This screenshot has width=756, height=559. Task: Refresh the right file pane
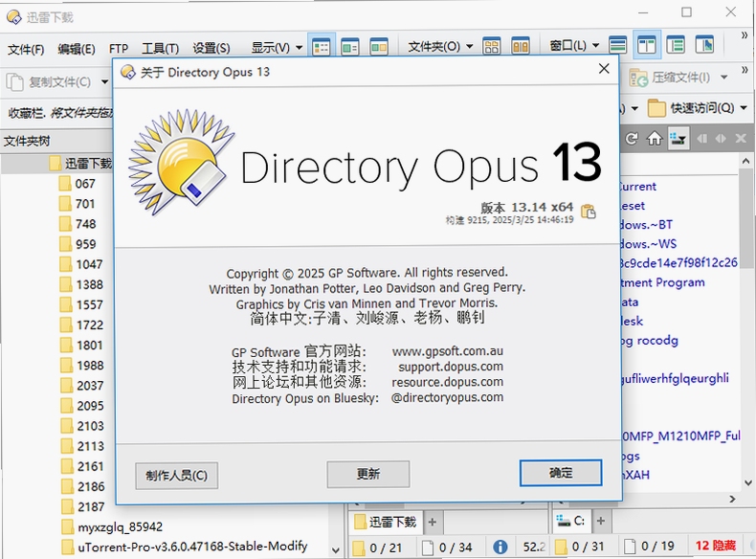point(632,139)
